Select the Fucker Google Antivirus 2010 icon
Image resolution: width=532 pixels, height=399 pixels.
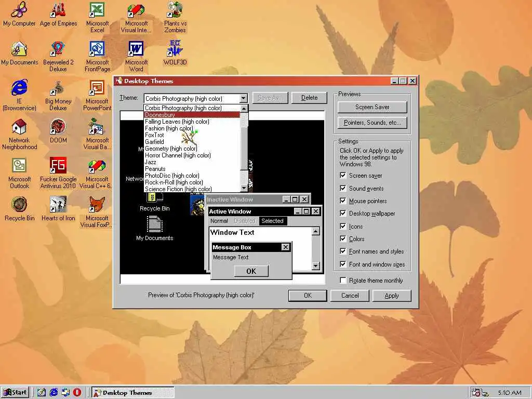pos(58,173)
